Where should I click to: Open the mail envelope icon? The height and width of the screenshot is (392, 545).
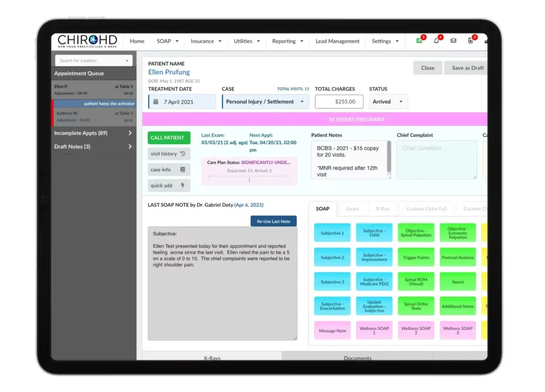pyautogui.click(x=453, y=41)
